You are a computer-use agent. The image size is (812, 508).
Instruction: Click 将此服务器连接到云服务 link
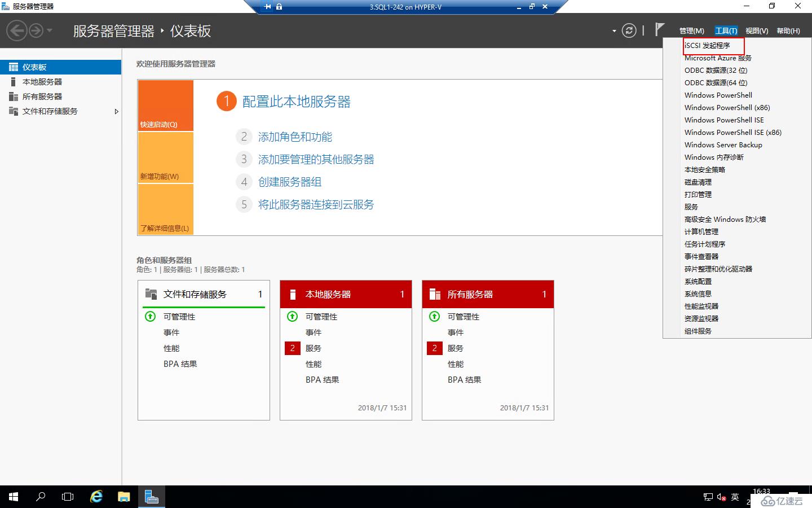click(316, 204)
